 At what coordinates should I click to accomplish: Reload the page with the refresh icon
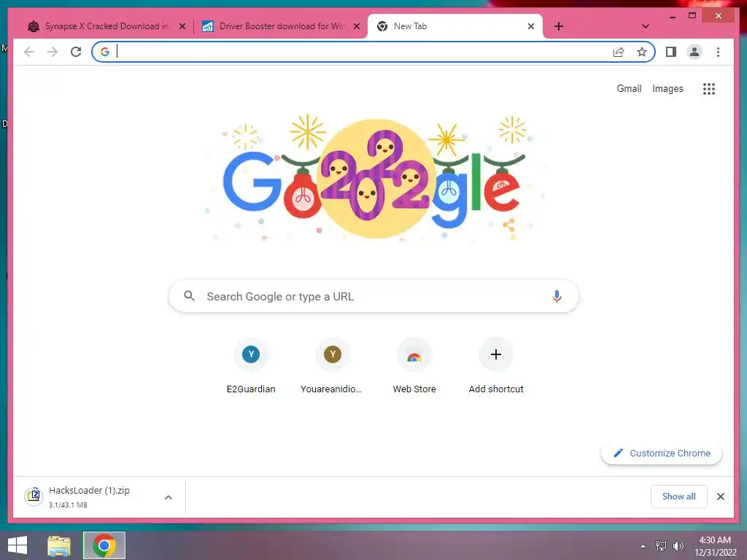coord(76,52)
